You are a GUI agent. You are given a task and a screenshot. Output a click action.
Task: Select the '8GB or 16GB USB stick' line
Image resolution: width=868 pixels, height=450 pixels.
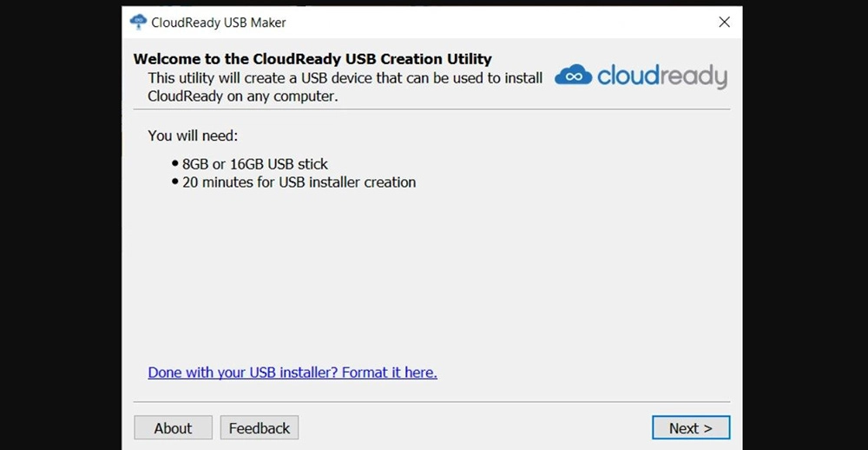[x=255, y=164]
